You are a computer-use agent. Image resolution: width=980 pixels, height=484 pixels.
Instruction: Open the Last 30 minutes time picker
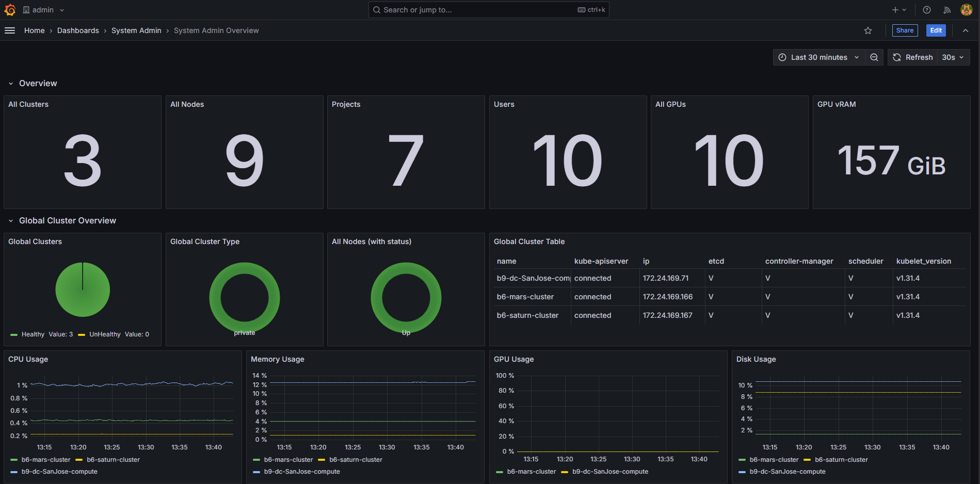tap(818, 57)
